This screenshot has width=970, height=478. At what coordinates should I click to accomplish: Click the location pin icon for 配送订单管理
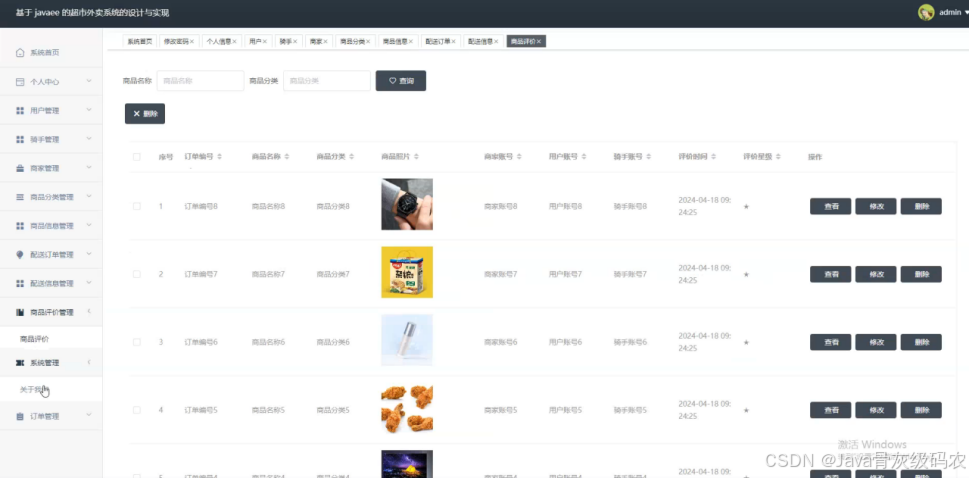(x=20, y=255)
